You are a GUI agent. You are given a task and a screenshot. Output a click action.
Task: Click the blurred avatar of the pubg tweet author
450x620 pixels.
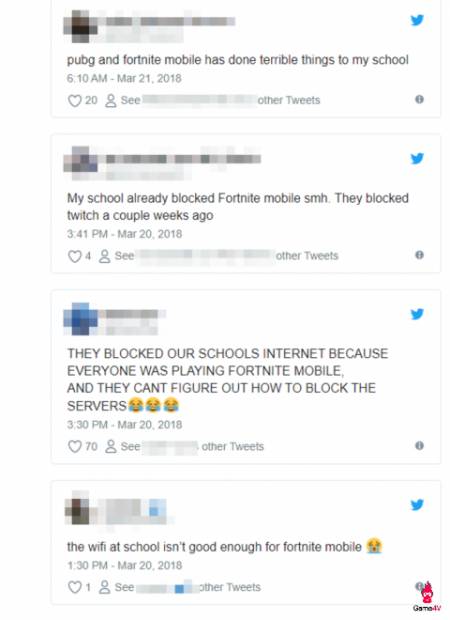coord(80,26)
